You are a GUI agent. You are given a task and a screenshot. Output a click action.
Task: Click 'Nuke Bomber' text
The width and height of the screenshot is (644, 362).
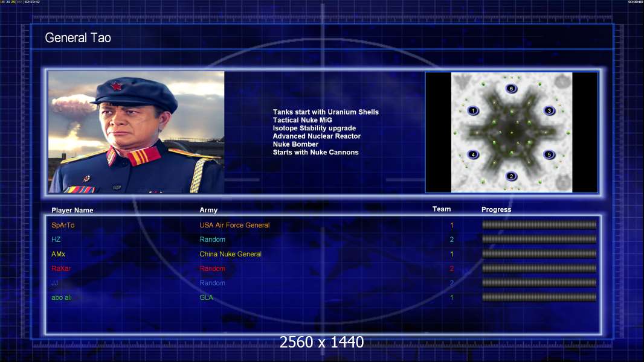click(295, 144)
